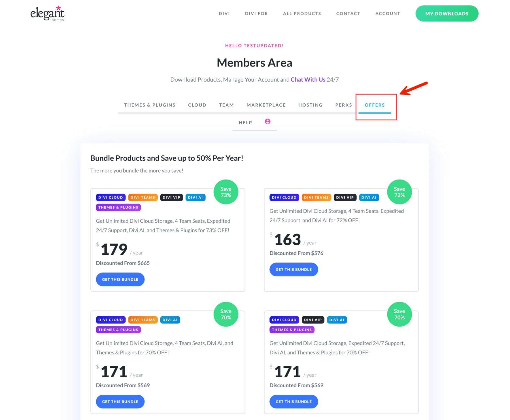Select the Offers tab
Viewport: 510px width, 420px height.
[x=375, y=105]
